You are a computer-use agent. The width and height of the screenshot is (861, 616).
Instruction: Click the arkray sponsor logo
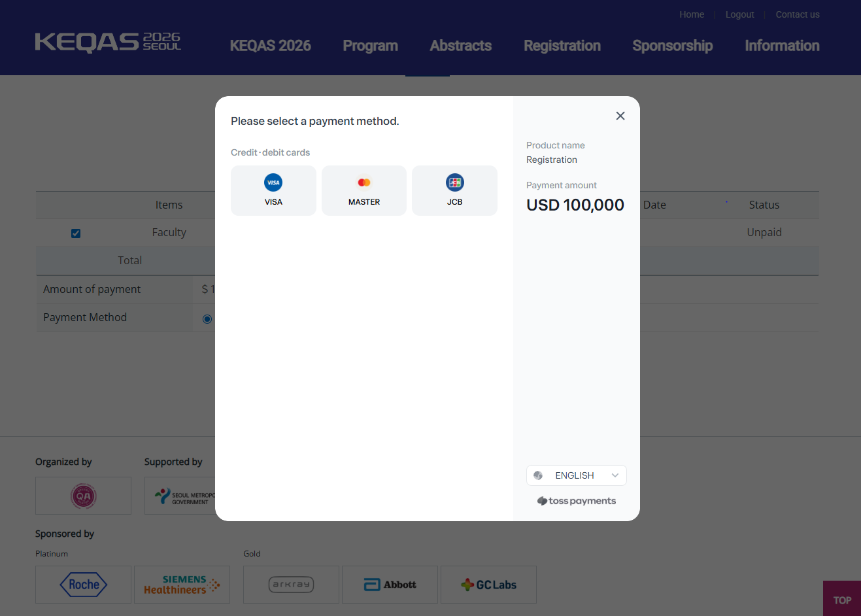pos(291,585)
